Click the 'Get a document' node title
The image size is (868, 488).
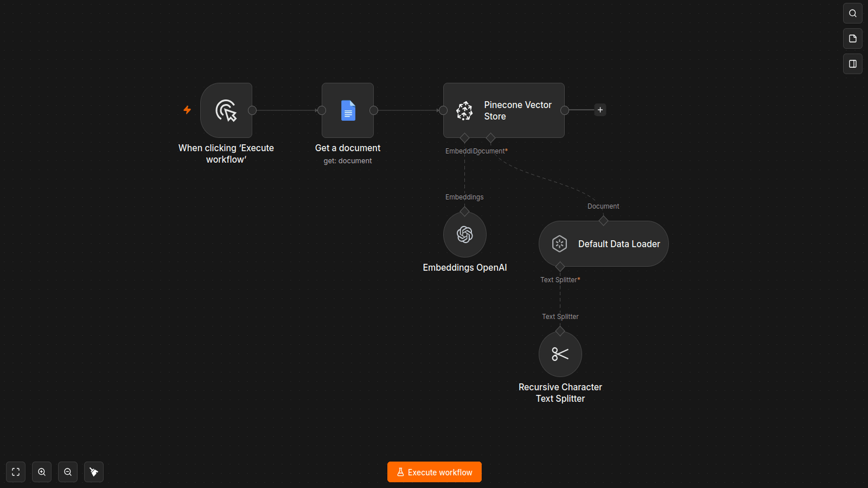(348, 148)
